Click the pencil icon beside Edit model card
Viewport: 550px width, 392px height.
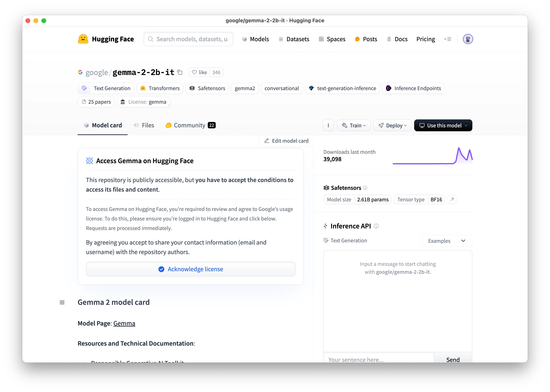267,141
